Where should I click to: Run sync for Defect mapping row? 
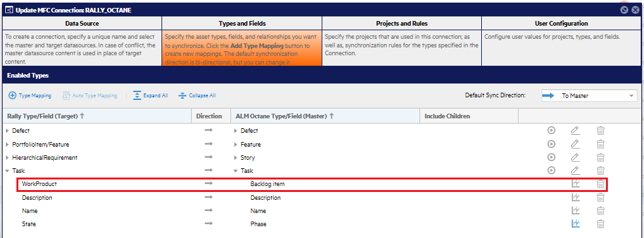[551, 130]
